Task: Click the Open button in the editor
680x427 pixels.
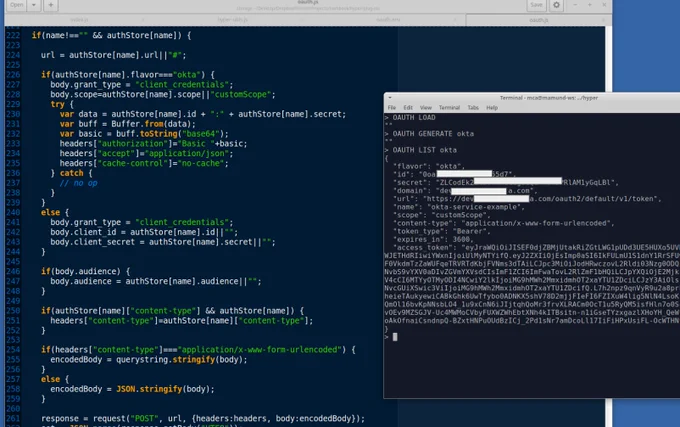Action: point(16,5)
